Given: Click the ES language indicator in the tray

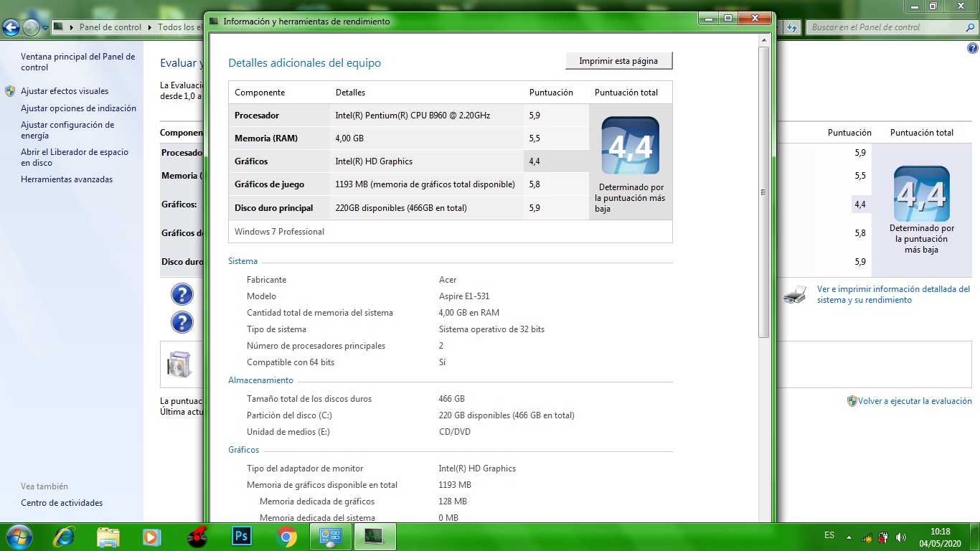Looking at the screenshot, I should click(829, 535).
